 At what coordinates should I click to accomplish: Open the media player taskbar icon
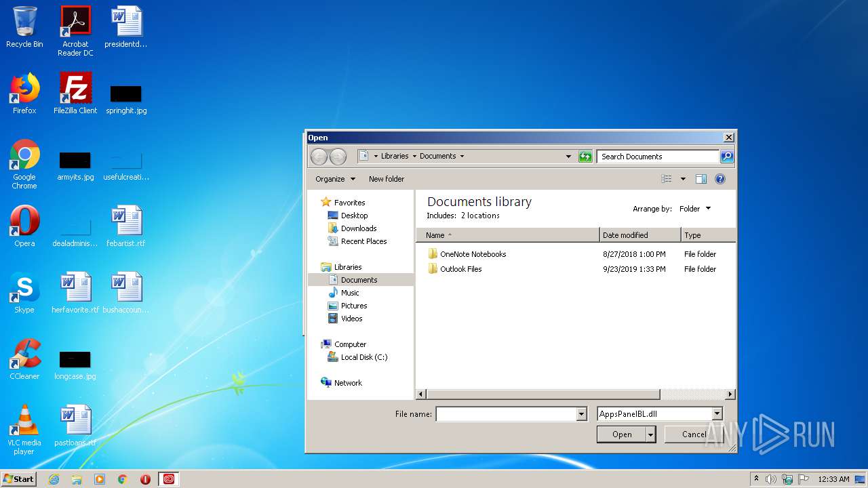[100, 479]
